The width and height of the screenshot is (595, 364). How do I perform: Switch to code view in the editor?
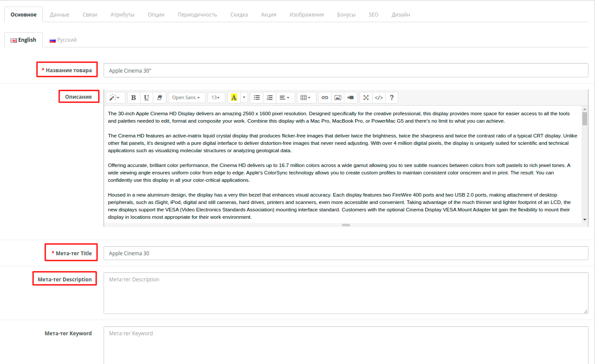[x=379, y=97]
